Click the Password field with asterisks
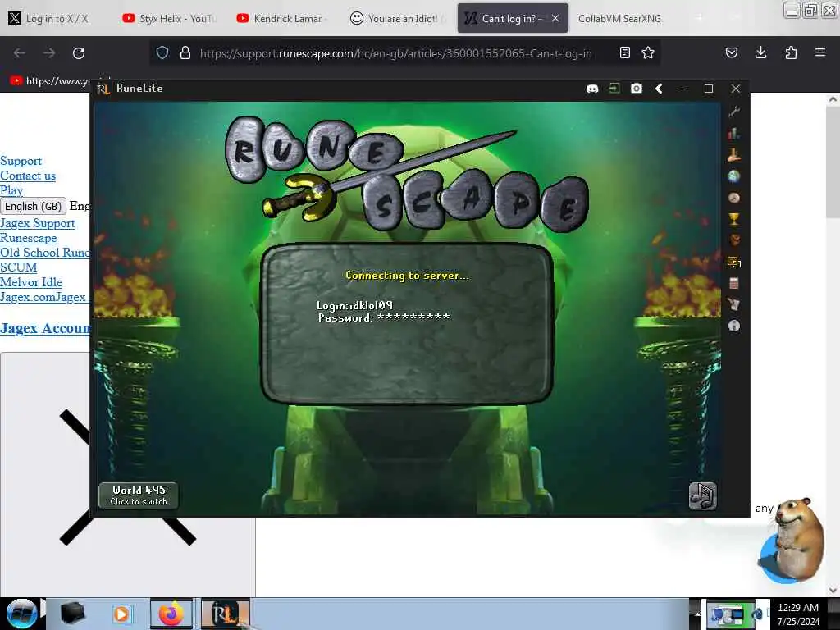Screen dimensions: 840x630 [x=384, y=317]
